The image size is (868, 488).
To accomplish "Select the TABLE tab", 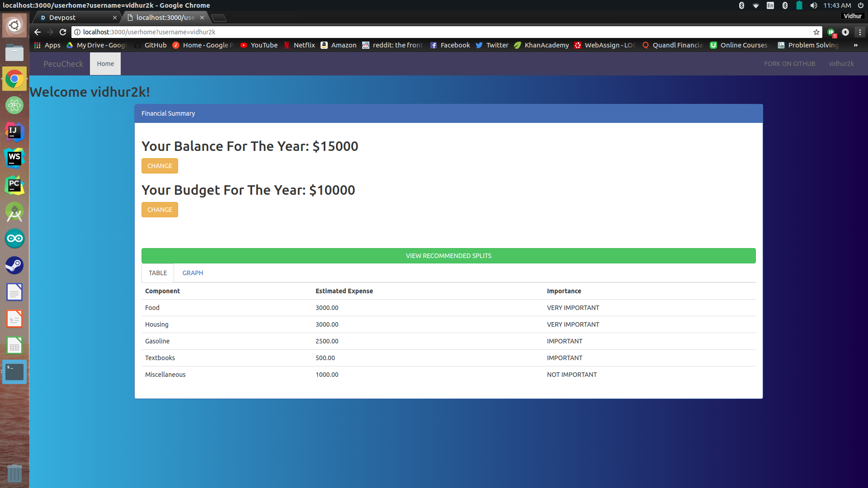I will pos(158,273).
